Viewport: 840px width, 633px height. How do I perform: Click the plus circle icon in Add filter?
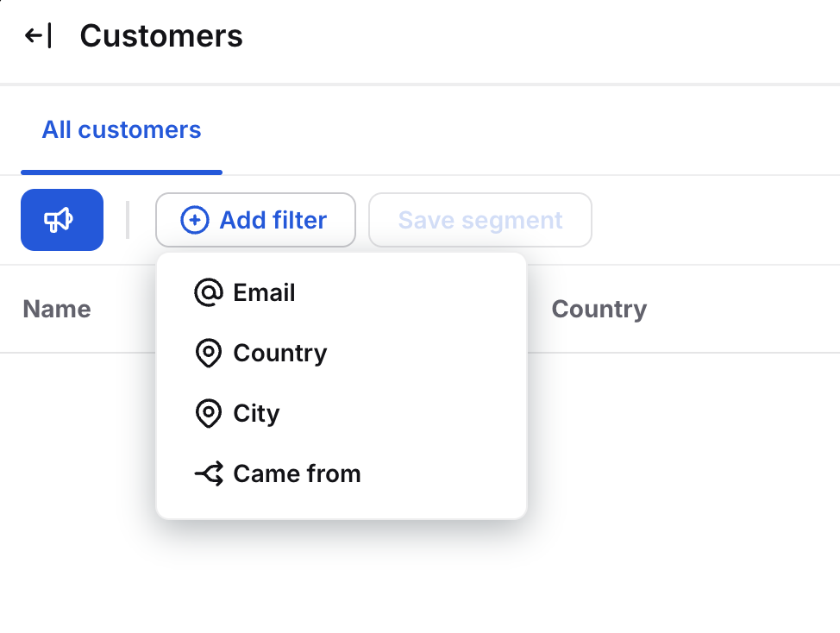(x=194, y=220)
